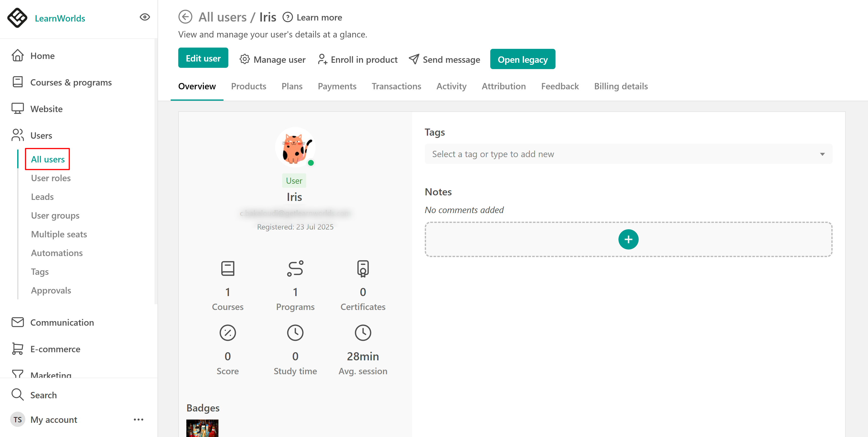The image size is (868, 437).
Task: Toggle the eye preview icon in sidebar header
Action: 145,17
